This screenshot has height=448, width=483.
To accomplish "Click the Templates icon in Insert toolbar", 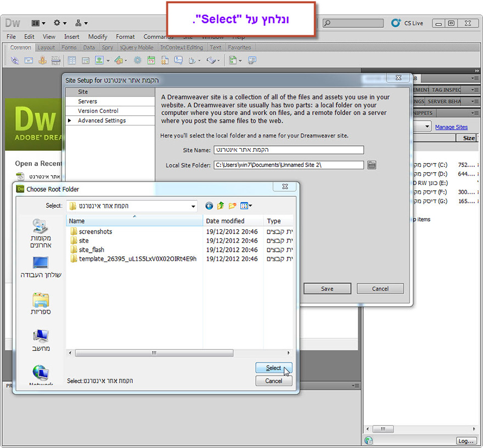I will pos(233,60).
